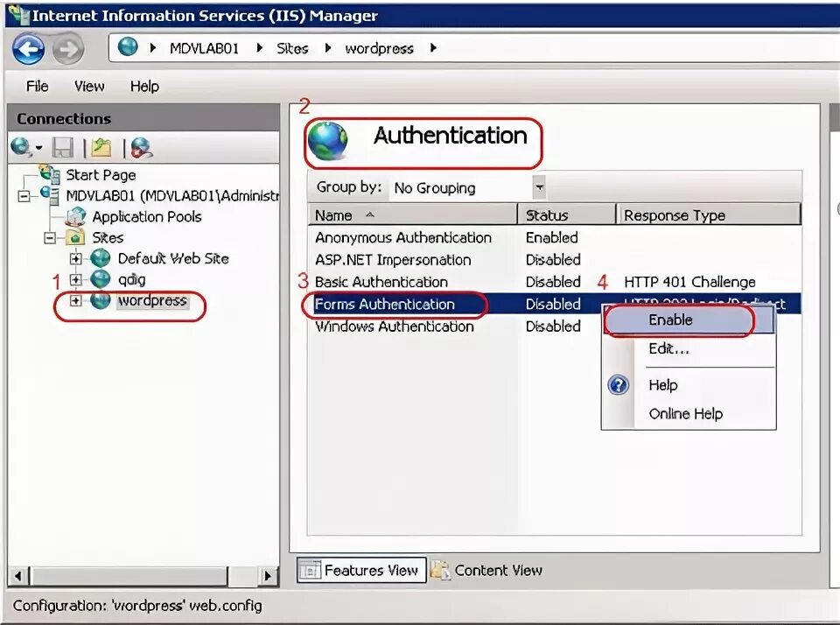This screenshot has width=840, height=625.
Task: Click the Content View folder icon
Action: (440, 571)
